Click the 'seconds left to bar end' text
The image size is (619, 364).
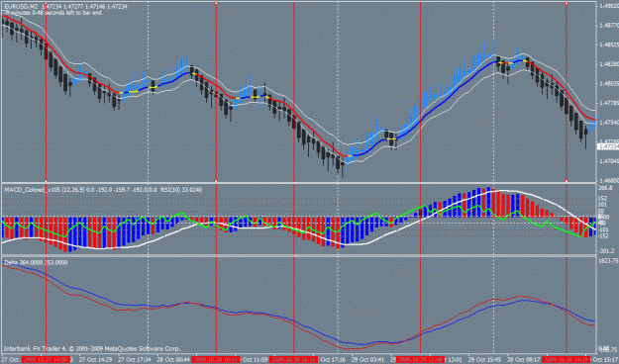pos(73,13)
